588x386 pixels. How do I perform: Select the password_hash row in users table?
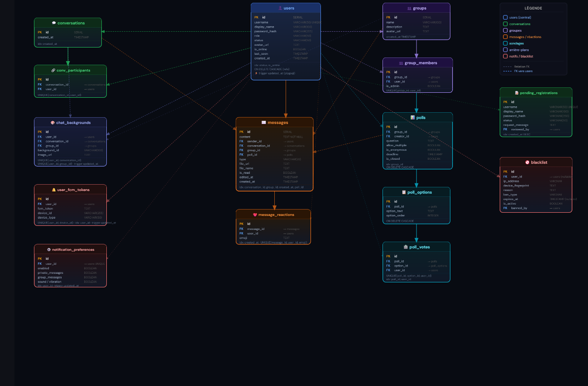click(265, 31)
